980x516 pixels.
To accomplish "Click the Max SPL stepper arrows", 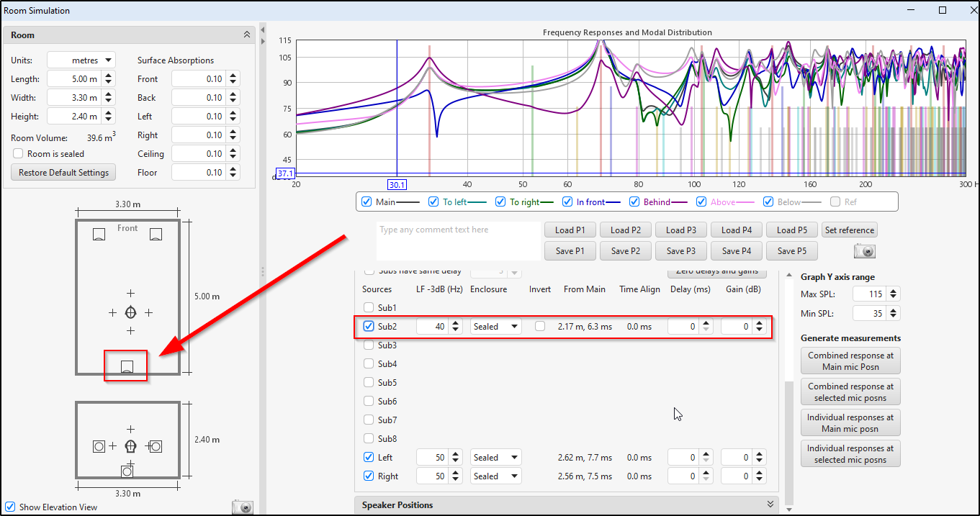I will click(894, 294).
